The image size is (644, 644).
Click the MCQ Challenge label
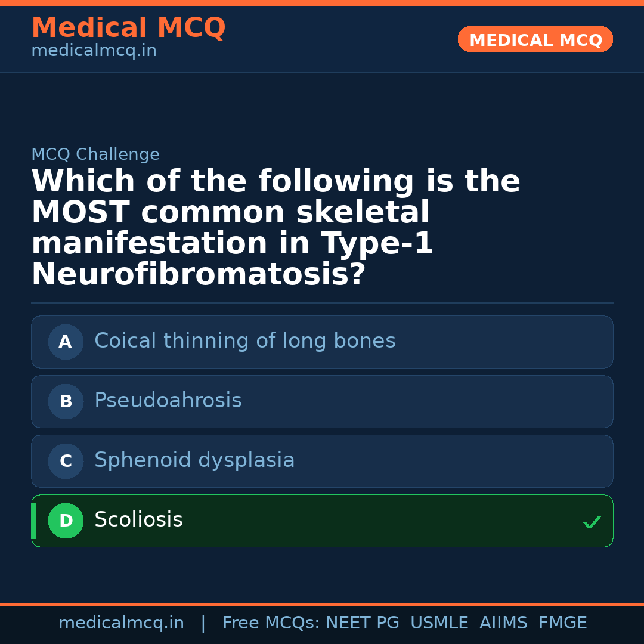click(95, 155)
